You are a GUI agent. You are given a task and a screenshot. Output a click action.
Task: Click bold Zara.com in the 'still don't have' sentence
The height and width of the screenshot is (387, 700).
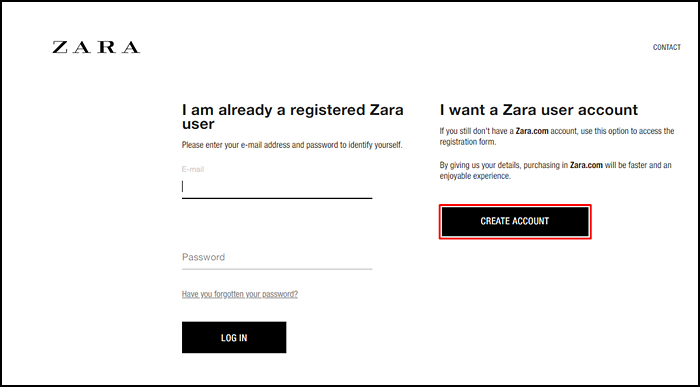532,131
